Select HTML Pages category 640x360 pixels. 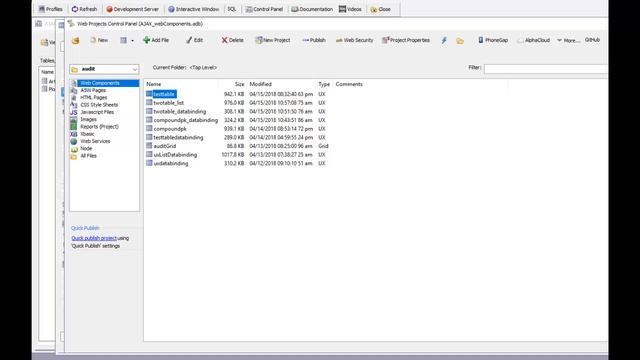[93, 98]
